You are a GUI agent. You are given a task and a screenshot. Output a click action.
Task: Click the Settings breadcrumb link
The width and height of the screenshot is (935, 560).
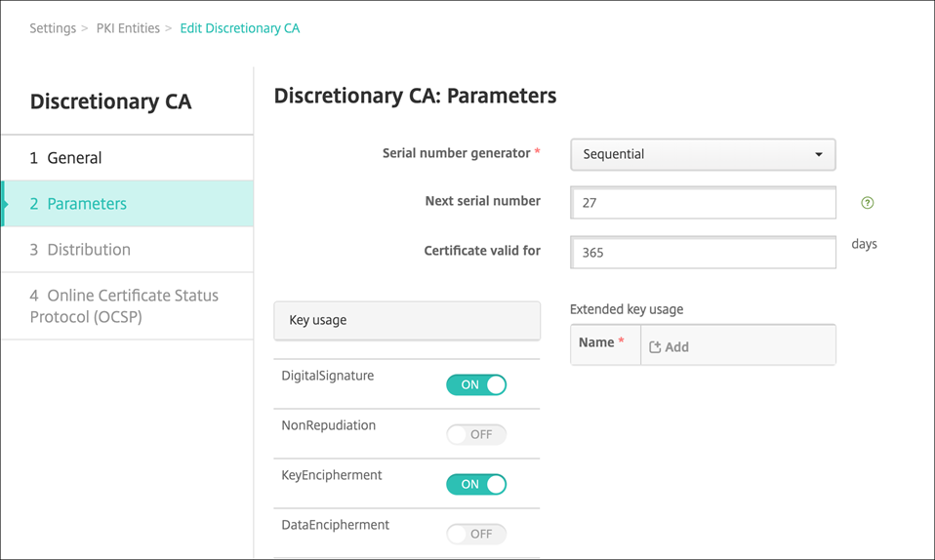coord(53,28)
